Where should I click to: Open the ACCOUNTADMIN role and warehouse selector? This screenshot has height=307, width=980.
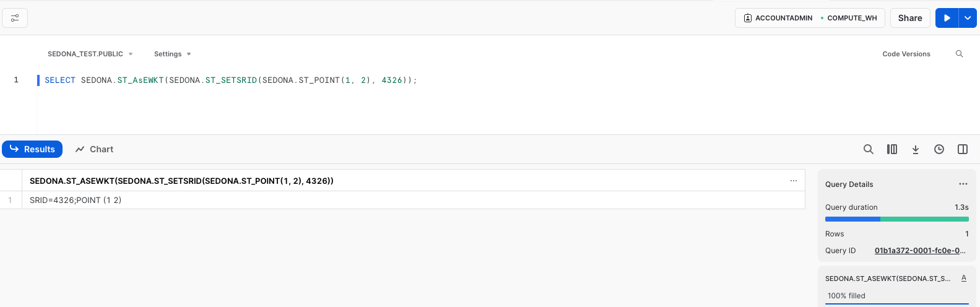pyautogui.click(x=810, y=18)
